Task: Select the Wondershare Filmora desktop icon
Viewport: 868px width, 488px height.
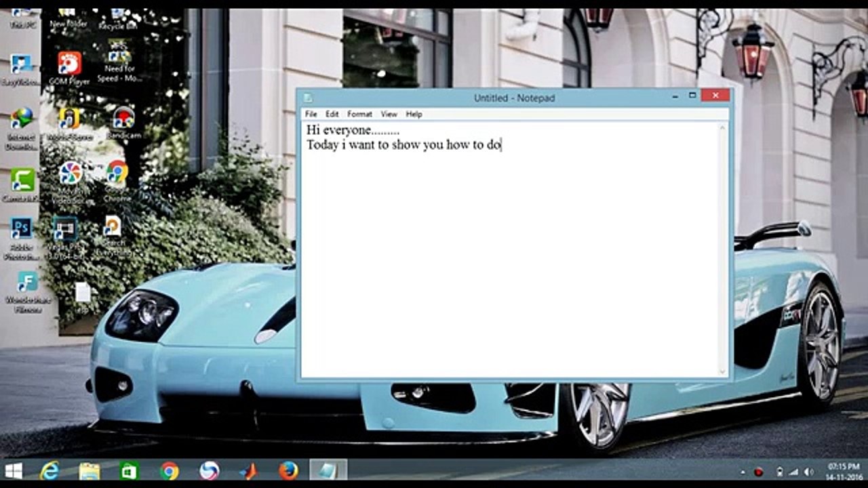Action: pyautogui.click(x=27, y=292)
